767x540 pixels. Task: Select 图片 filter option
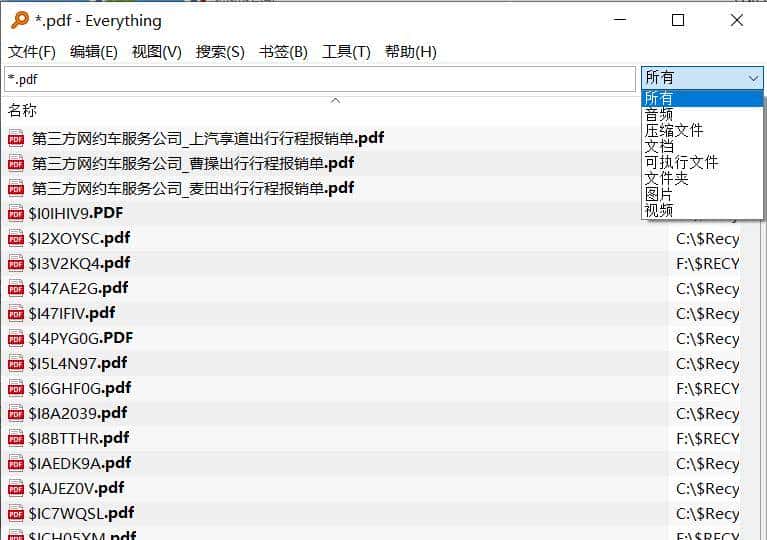(x=702, y=194)
